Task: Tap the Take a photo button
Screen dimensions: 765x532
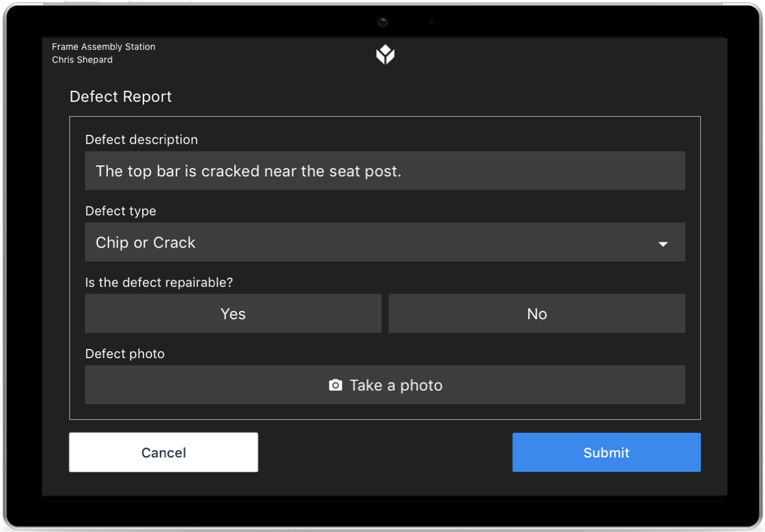Action: point(385,385)
